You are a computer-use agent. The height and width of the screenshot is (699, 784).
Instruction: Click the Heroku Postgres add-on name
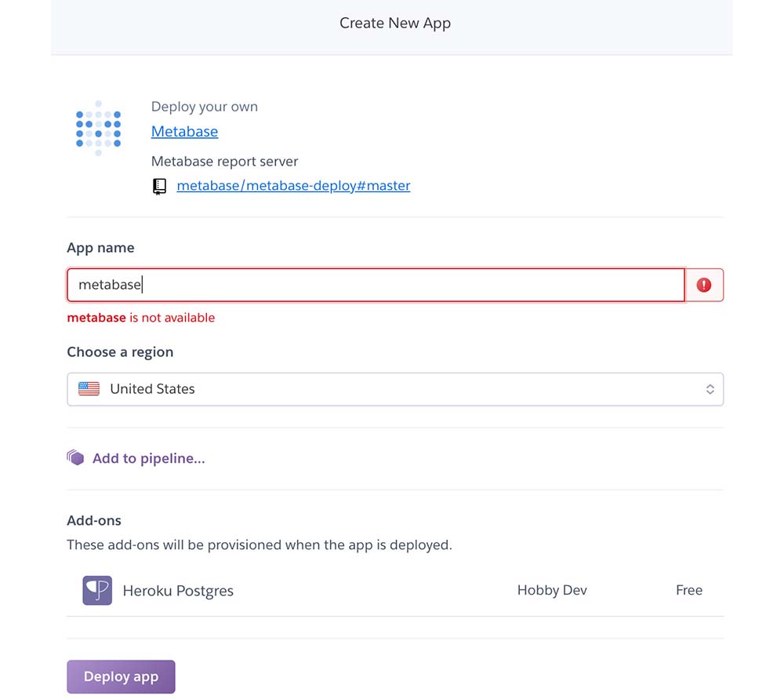(178, 591)
